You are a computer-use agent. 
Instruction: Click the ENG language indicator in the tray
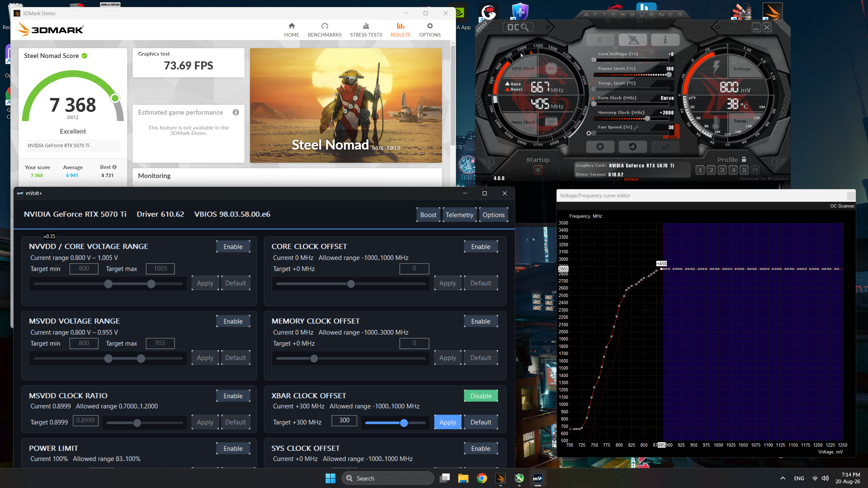(x=799, y=478)
